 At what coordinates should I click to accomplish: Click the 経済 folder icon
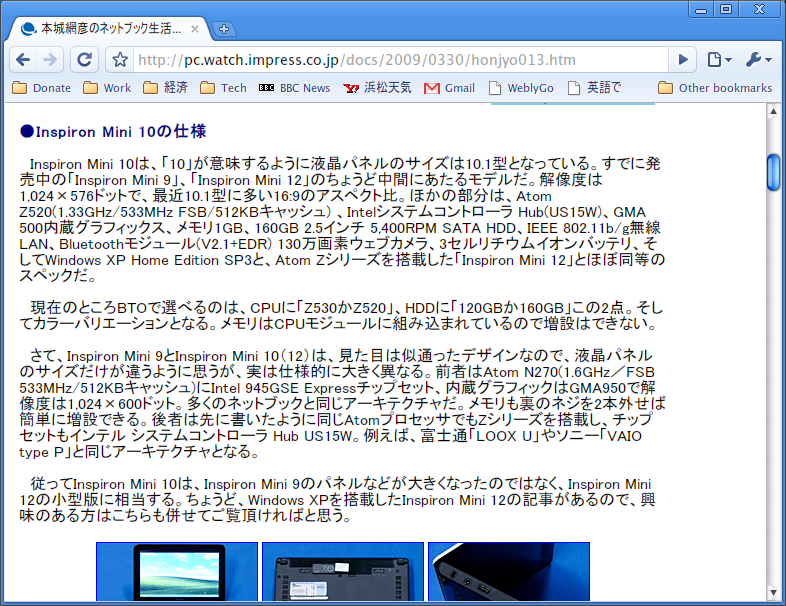point(150,88)
